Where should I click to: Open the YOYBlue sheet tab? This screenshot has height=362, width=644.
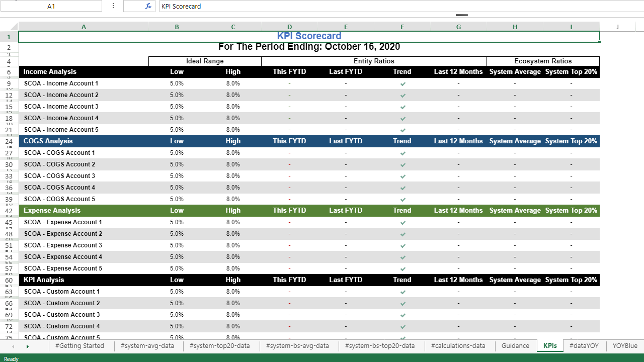(624, 346)
